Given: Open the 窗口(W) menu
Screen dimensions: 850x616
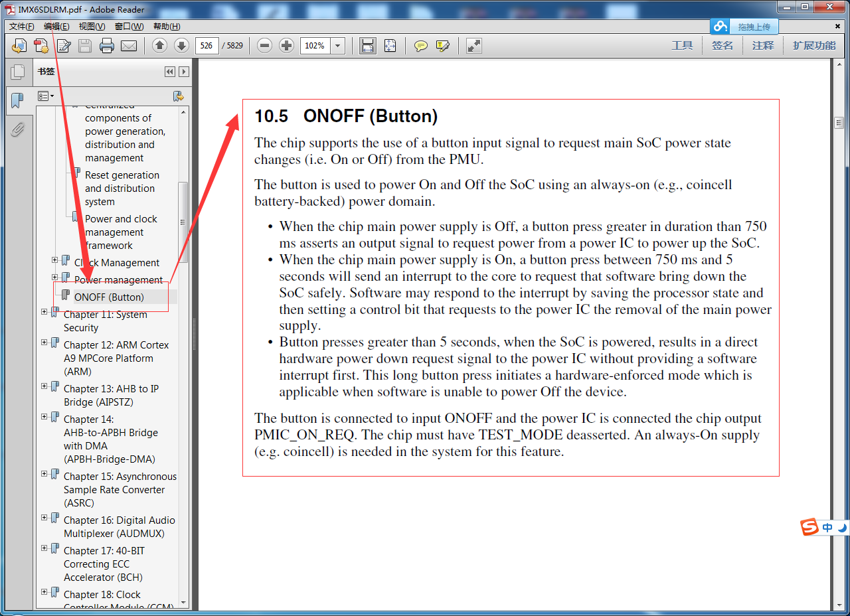Looking at the screenshot, I should [x=129, y=27].
